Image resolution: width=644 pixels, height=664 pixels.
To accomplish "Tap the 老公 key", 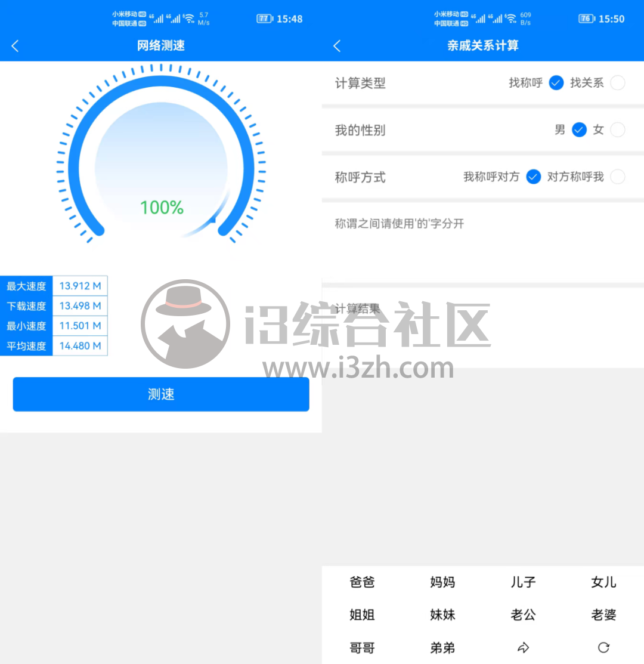I will click(x=523, y=614).
